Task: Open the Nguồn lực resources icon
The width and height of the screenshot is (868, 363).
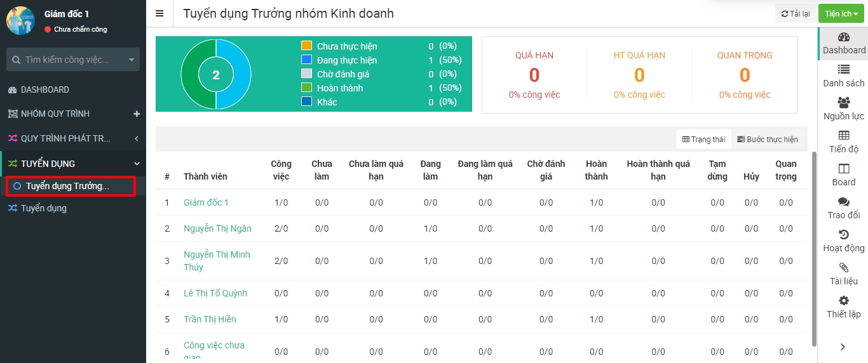Action: point(844,103)
